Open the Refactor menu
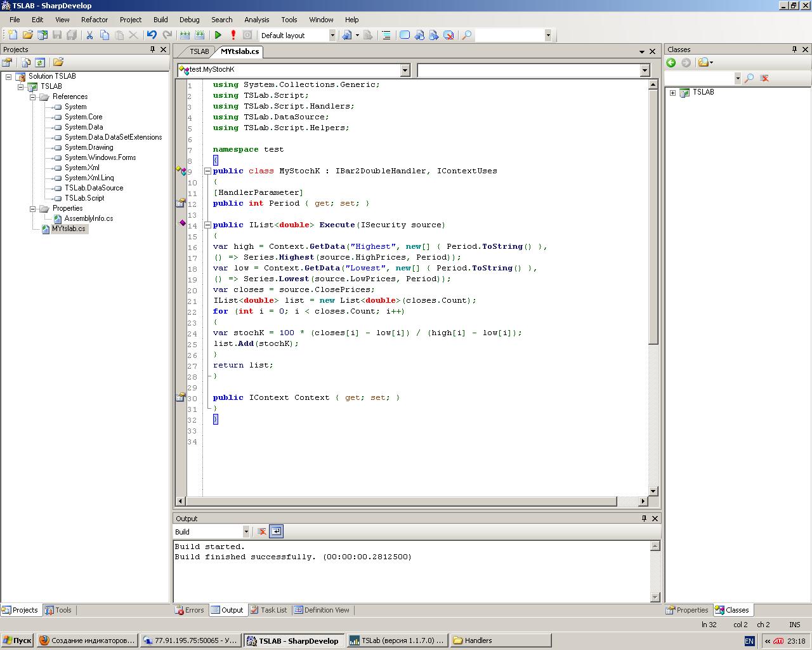Viewport: 812px width, 650px height. point(95,20)
